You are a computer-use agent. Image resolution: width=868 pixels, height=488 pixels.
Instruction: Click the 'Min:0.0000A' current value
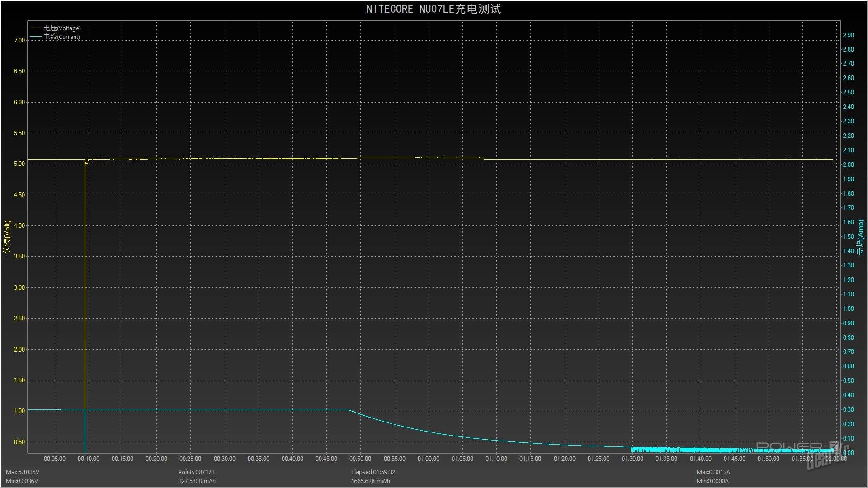(x=712, y=481)
